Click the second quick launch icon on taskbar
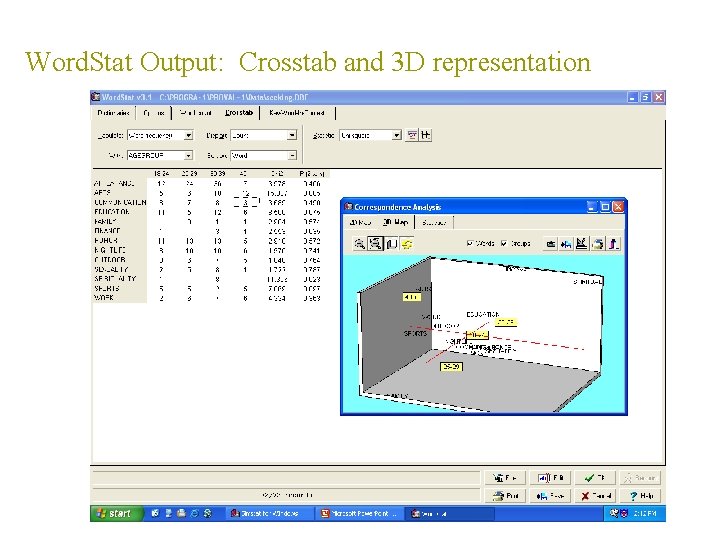720x540 pixels. click(x=168, y=513)
